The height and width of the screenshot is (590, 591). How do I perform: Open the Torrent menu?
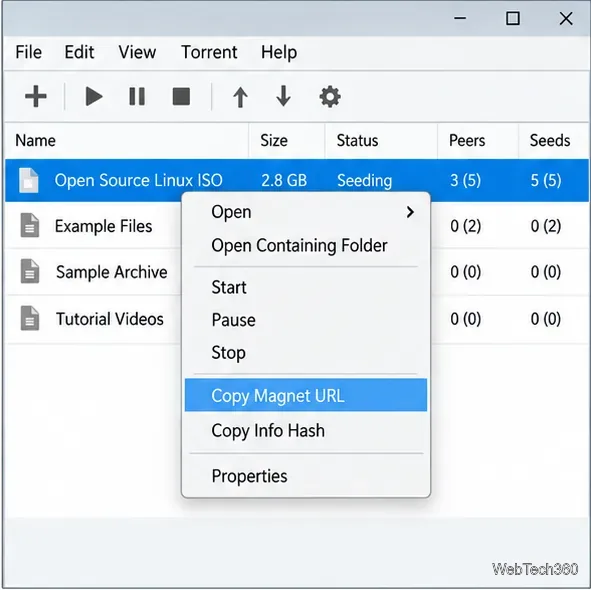(209, 52)
